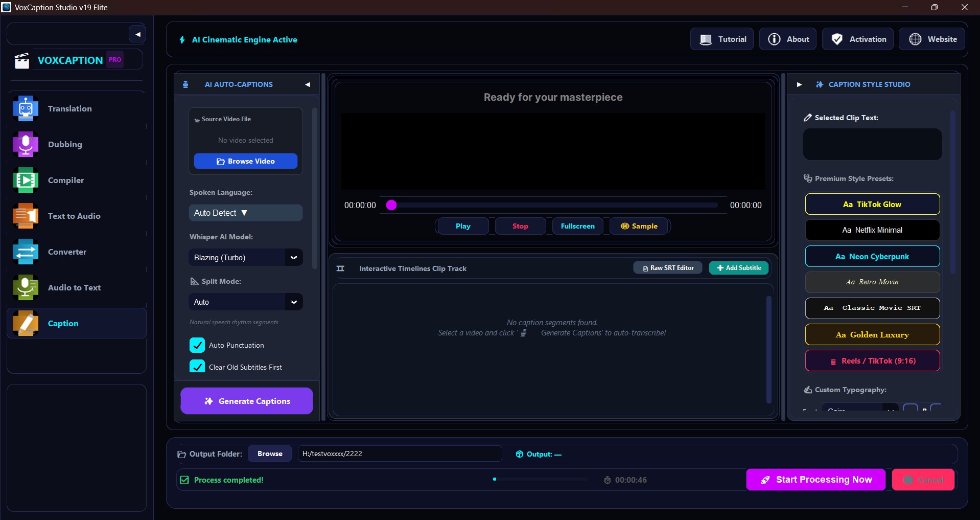Toggle the Auto Punctuation checkbox
This screenshot has width=980, height=520.
point(197,345)
